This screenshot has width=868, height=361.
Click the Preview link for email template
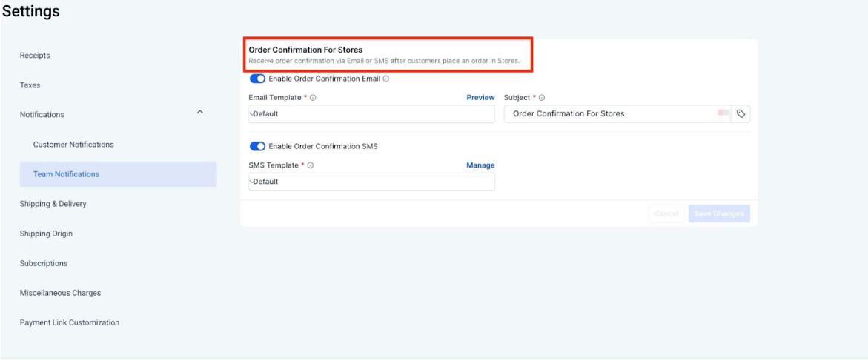coord(480,98)
